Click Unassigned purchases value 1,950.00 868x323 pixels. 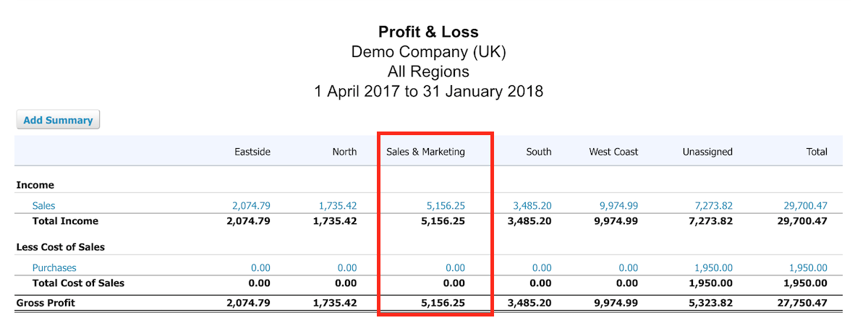click(x=712, y=268)
